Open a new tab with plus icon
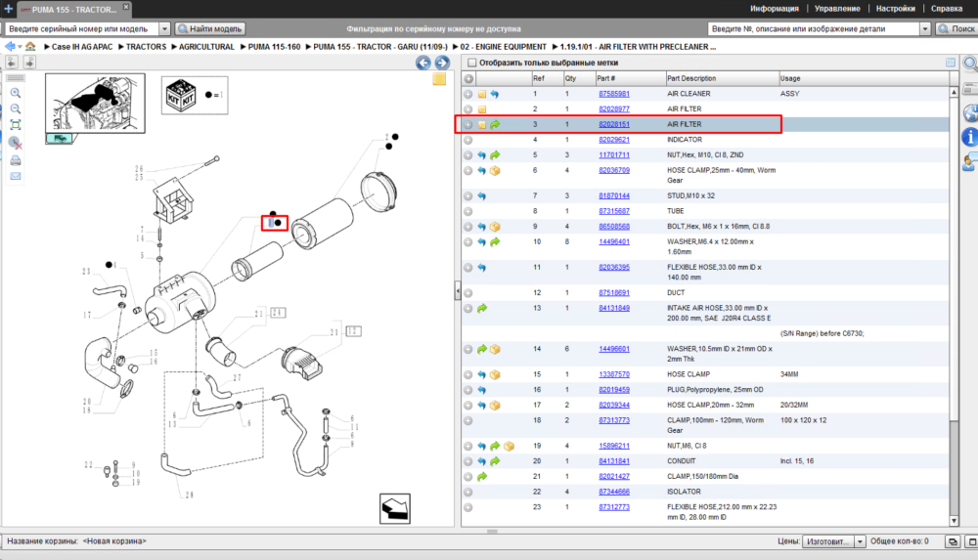 [x=8, y=9]
